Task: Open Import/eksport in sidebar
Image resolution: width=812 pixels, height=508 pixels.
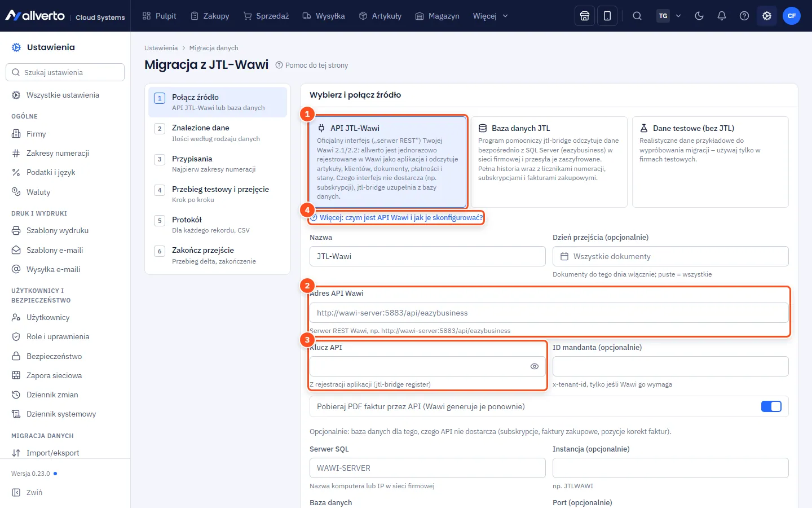Action: (x=65, y=453)
